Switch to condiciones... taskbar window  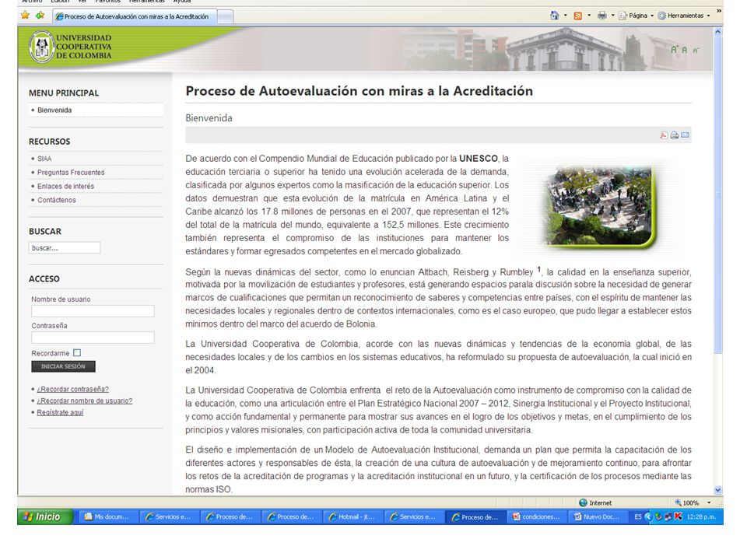point(538,516)
